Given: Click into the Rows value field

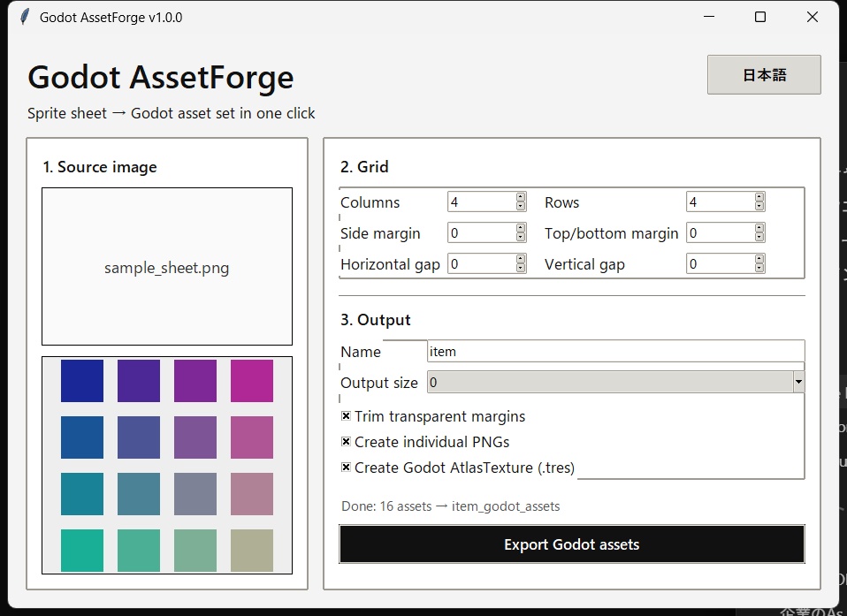Looking at the screenshot, I should coord(721,202).
